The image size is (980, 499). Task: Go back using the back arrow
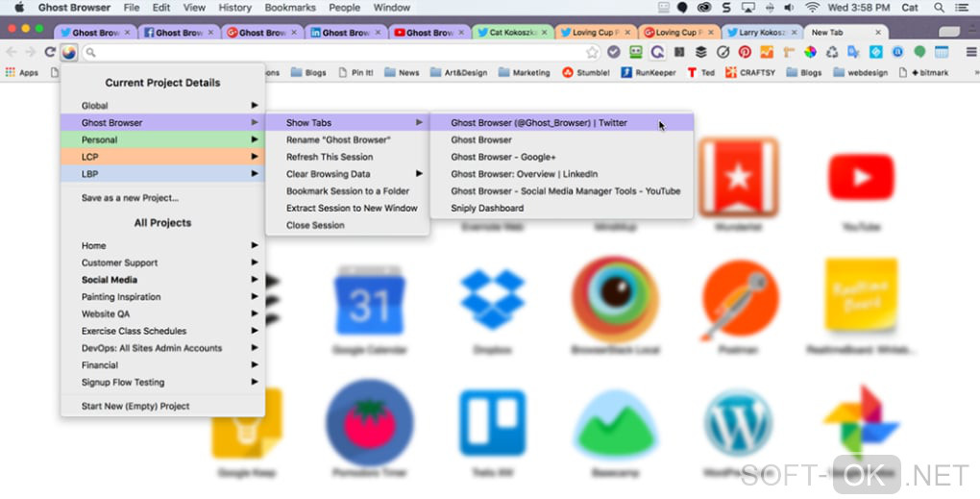click(x=12, y=53)
